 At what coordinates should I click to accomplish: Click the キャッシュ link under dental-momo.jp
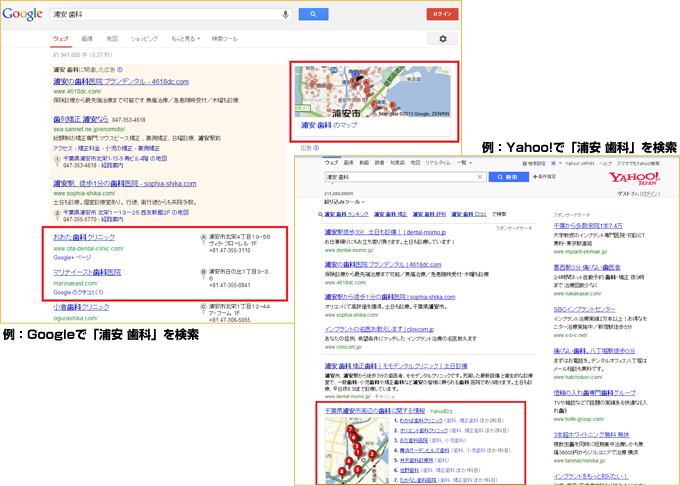point(384,397)
